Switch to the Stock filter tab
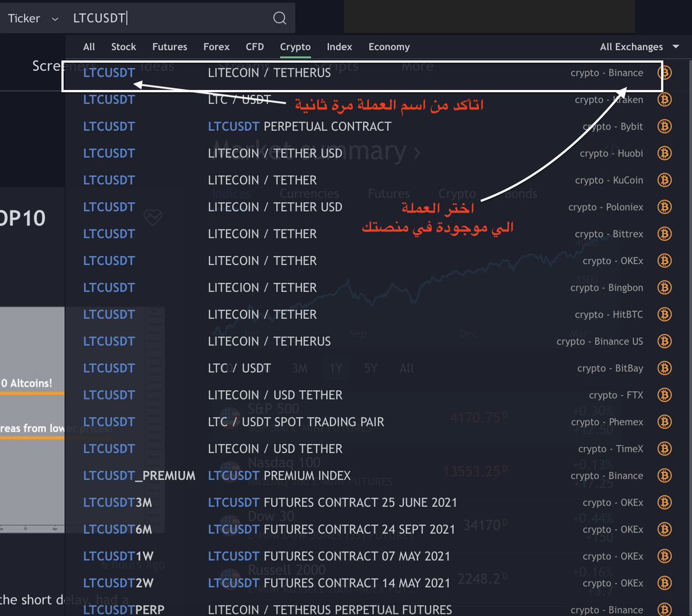 pos(123,47)
